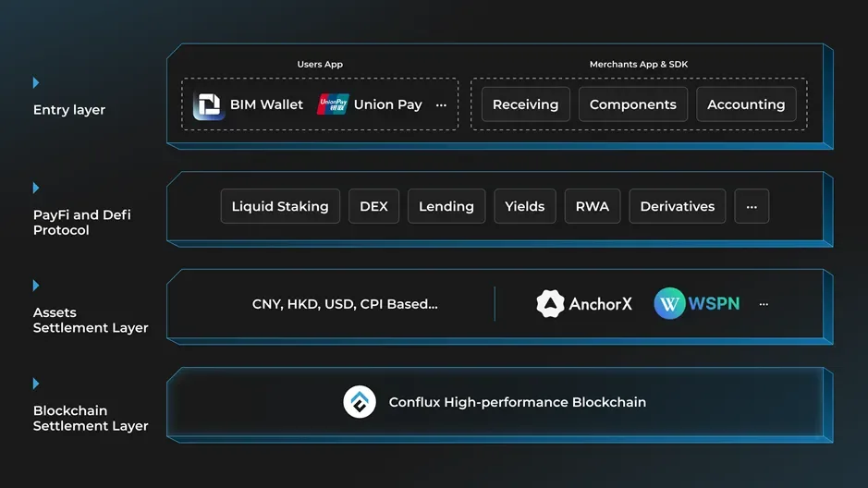Click the ellipsis after Union Pay
This screenshot has width=868, height=488.
pyautogui.click(x=441, y=105)
